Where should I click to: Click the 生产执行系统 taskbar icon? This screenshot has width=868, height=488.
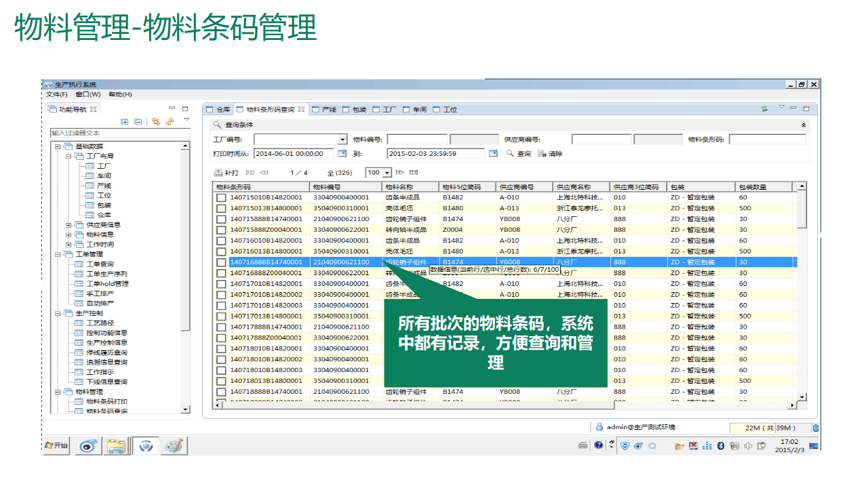[x=145, y=446]
